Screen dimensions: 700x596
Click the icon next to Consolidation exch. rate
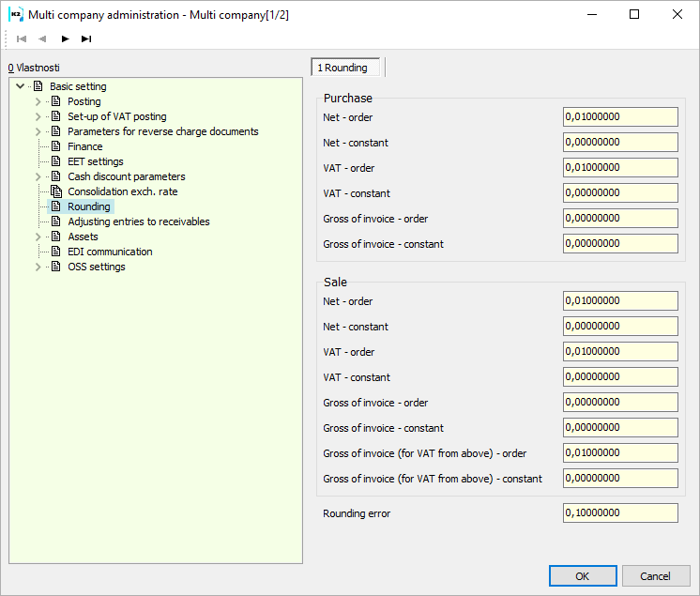point(56,191)
